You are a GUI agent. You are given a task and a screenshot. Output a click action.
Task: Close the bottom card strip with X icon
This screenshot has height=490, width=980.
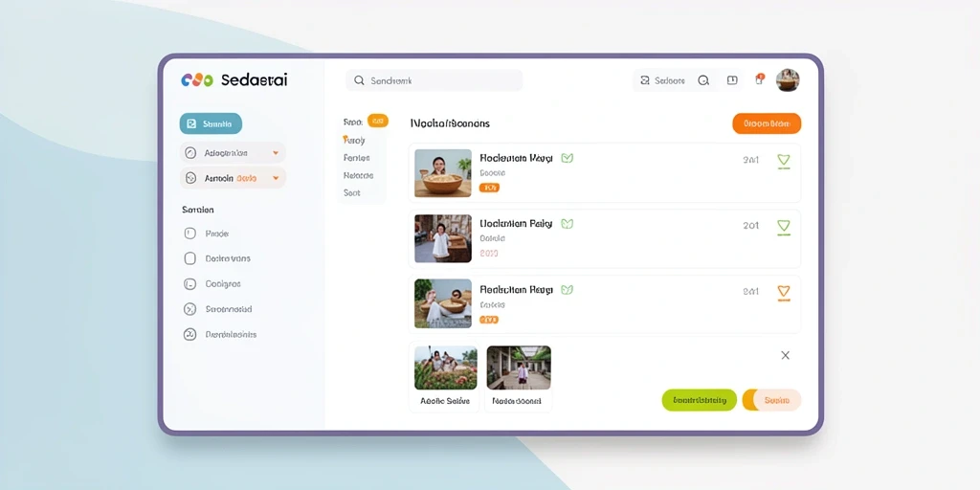786,355
